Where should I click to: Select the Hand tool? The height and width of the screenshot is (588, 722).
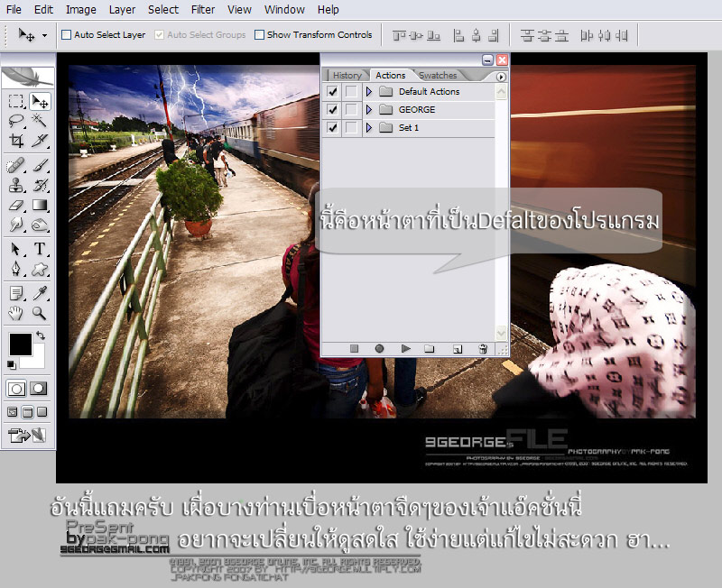[16, 313]
